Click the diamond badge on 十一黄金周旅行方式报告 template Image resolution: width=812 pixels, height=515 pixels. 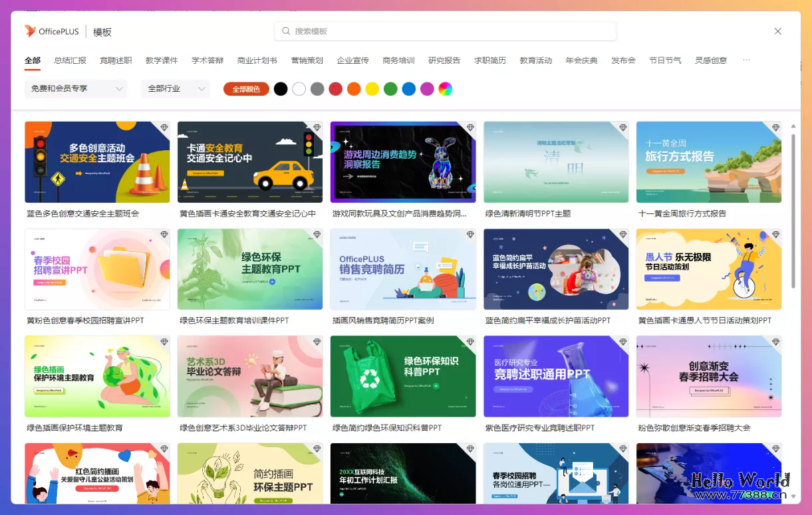click(775, 127)
